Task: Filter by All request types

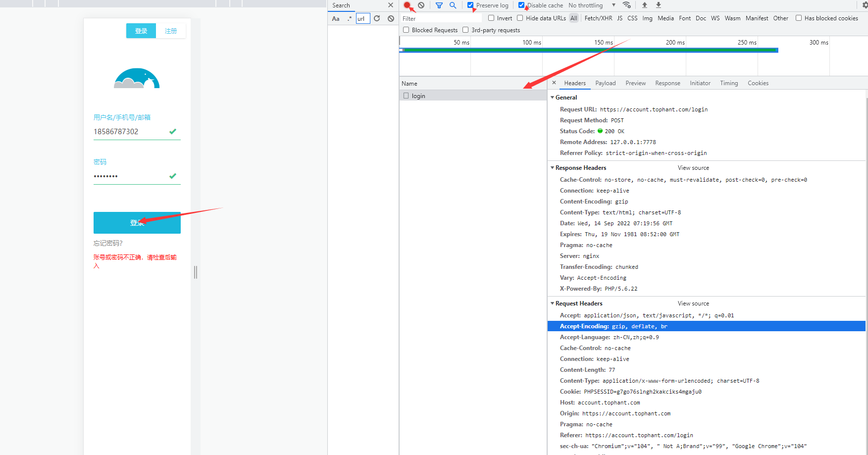Action: [574, 18]
